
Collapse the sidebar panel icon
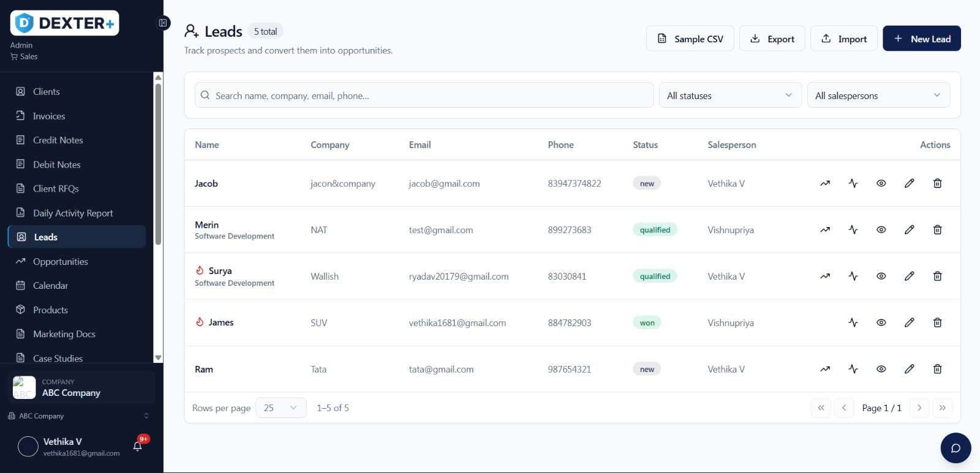[163, 23]
